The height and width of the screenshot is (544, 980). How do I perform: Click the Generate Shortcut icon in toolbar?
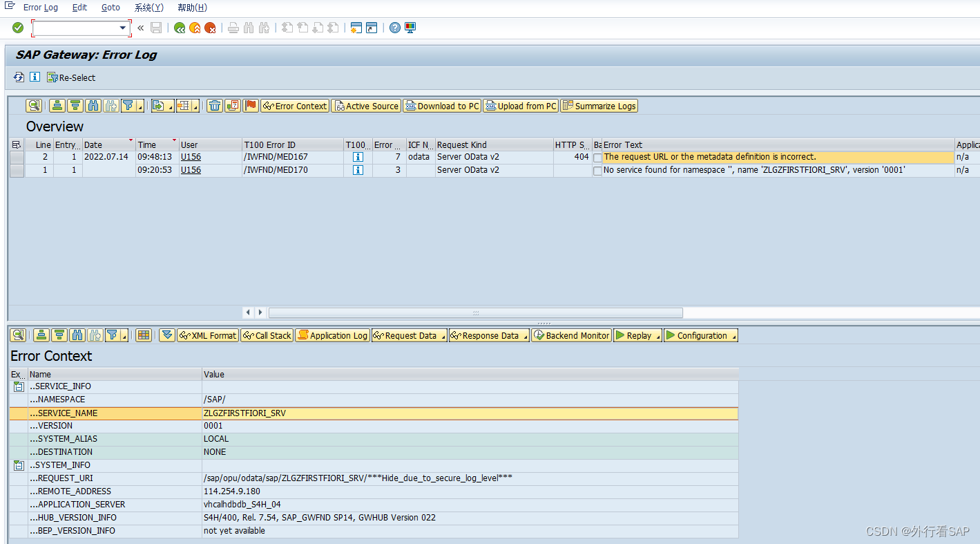point(372,28)
